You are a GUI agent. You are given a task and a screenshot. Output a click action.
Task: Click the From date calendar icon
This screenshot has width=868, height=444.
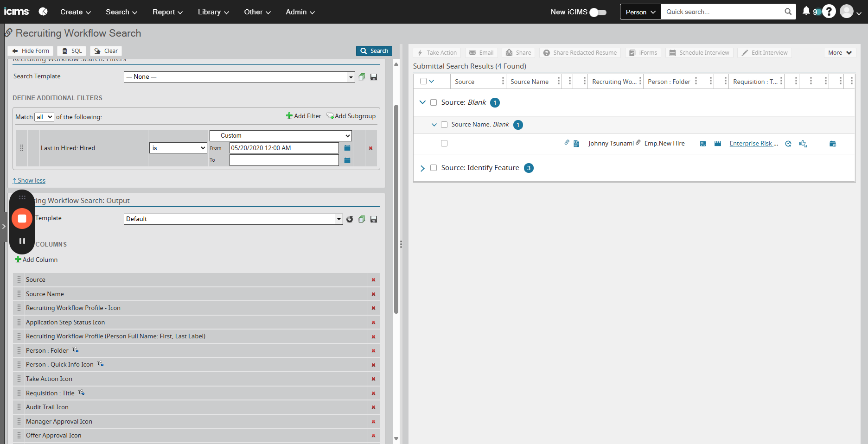point(347,148)
